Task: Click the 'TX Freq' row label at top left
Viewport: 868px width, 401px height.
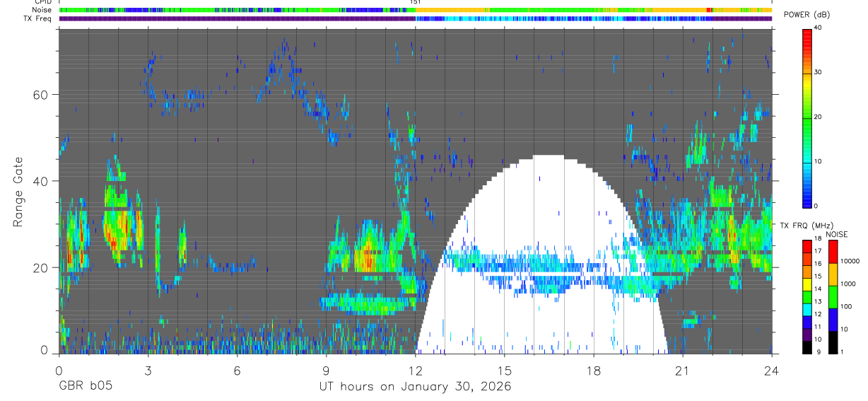Action: (x=39, y=18)
